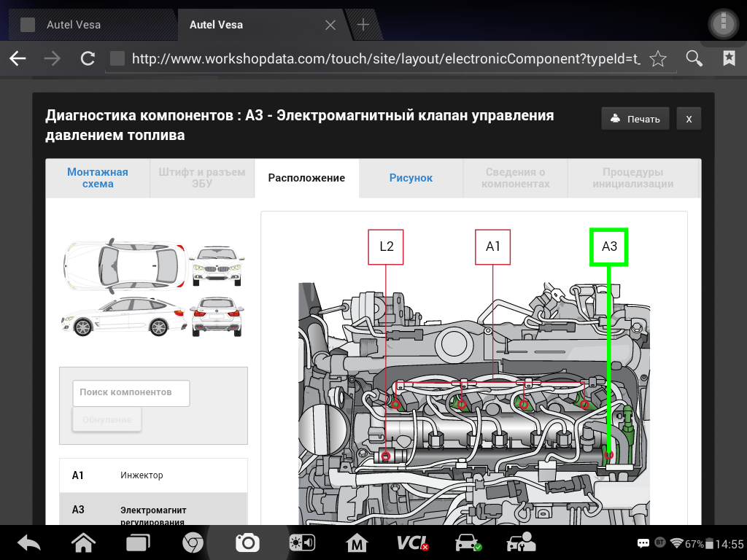Open the browser search magnifier icon
The width and height of the screenshot is (747, 560).
pyautogui.click(x=694, y=58)
